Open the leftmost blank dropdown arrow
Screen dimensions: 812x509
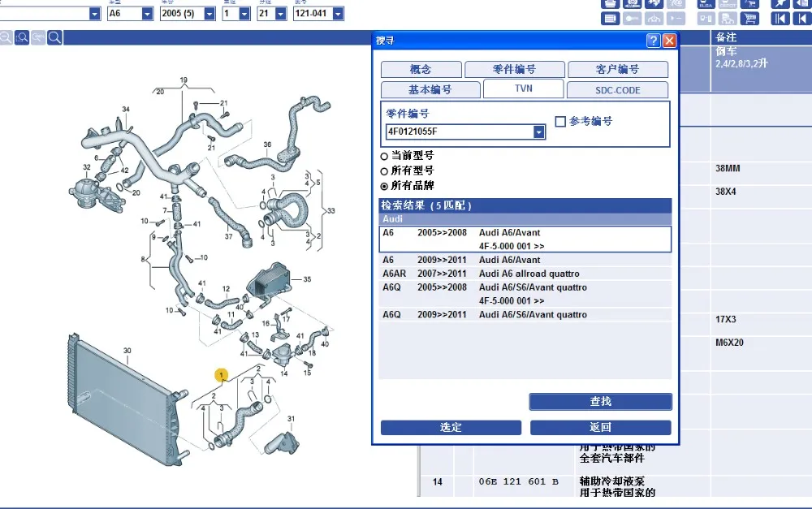pos(94,14)
